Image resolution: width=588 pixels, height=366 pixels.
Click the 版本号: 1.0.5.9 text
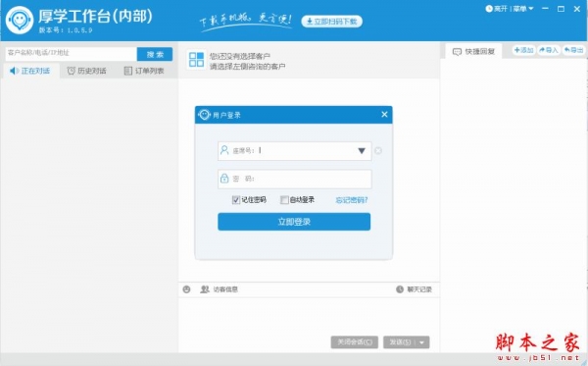coord(66,30)
